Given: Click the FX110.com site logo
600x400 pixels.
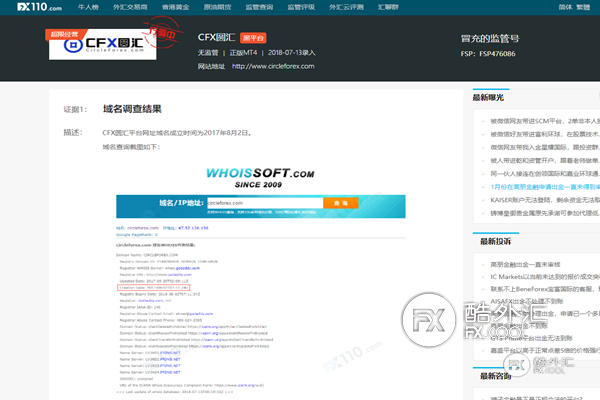Looking at the screenshot, I should (39, 7).
